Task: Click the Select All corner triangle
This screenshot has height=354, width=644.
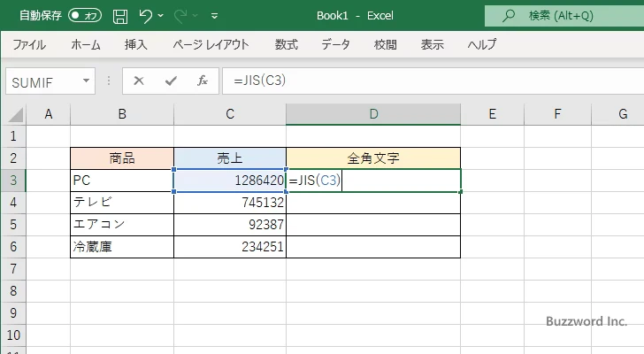Action: click(x=15, y=114)
